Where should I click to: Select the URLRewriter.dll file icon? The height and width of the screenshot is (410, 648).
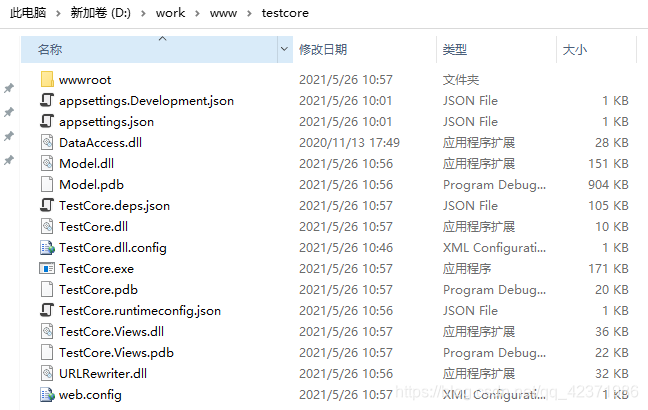point(47,373)
